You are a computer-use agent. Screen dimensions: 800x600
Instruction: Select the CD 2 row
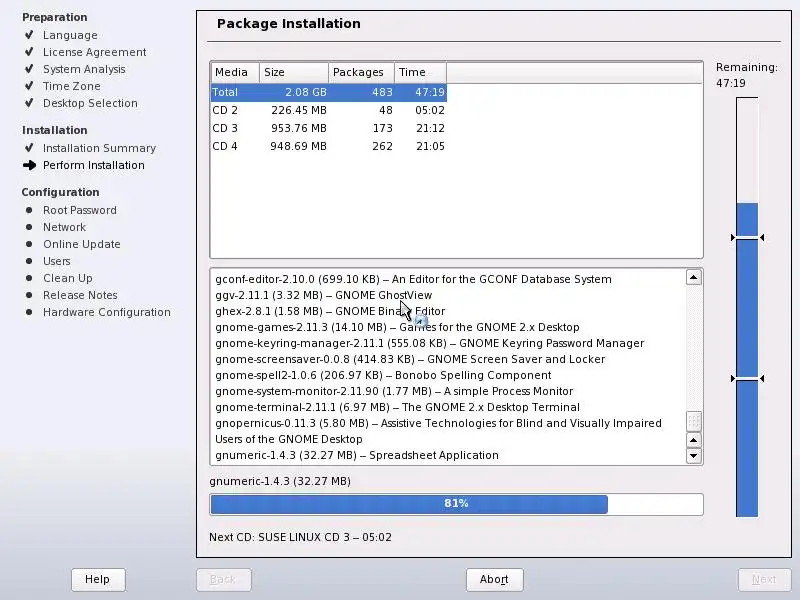(x=329, y=110)
